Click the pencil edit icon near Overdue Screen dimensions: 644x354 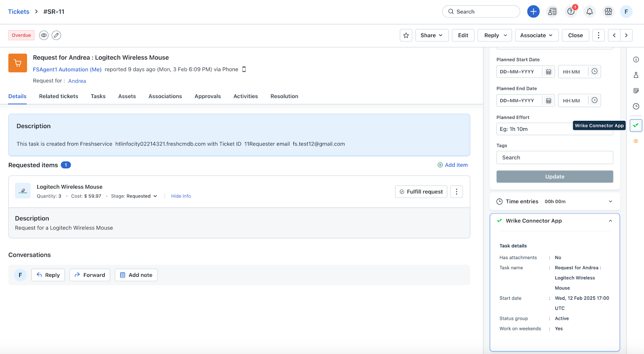pyautogui.click(x=56, y=35)
